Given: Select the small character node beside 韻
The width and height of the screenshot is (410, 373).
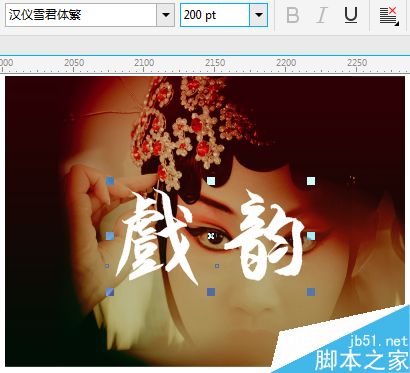Looking at the screenshot, I should (217, 266).
